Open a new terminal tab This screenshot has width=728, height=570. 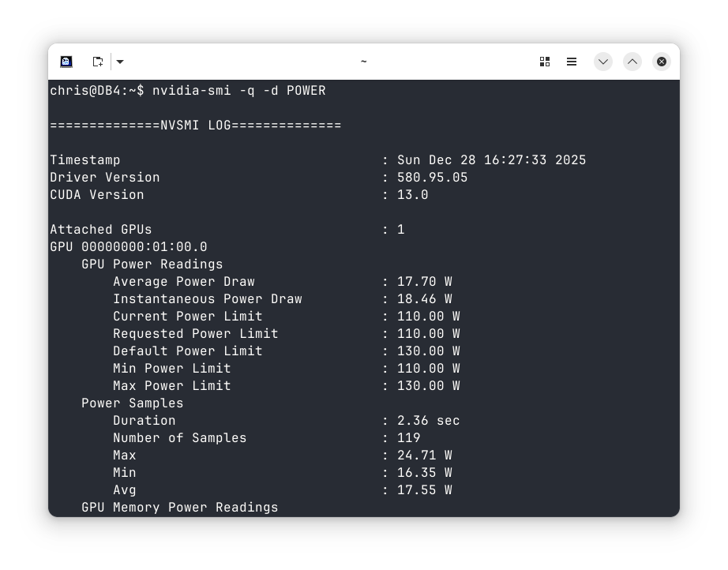[98, 62]
